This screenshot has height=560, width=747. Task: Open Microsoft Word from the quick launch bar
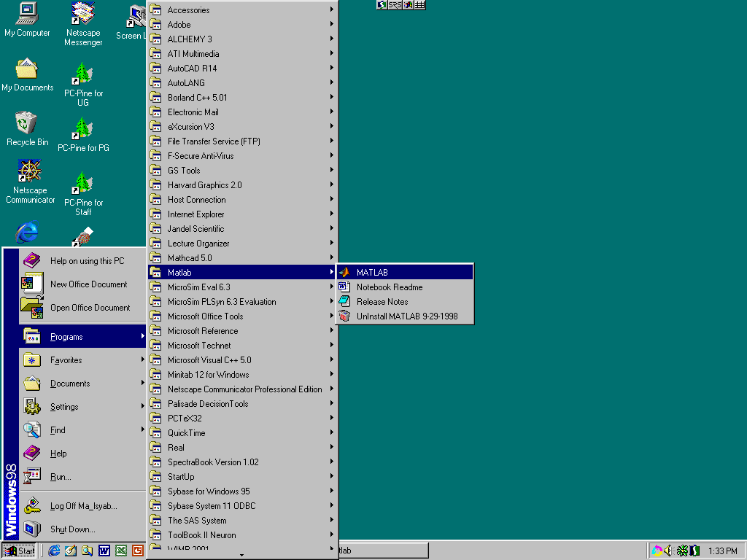(104, 551)
